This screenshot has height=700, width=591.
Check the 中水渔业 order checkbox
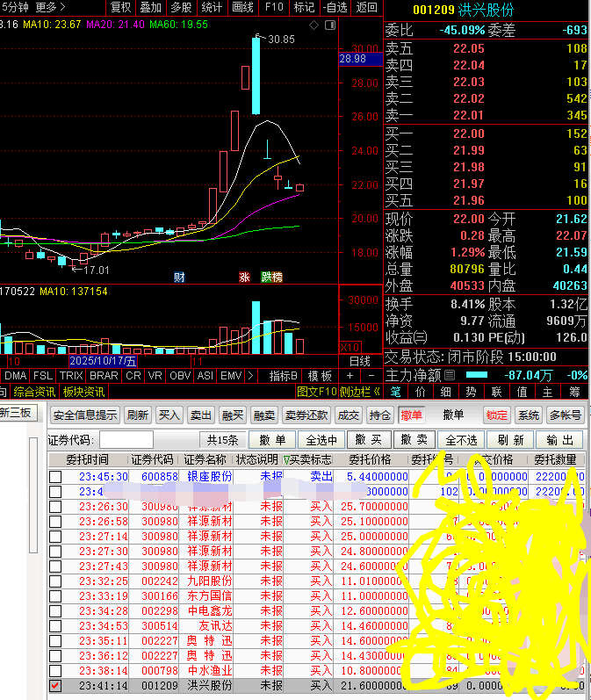(55, 670)
